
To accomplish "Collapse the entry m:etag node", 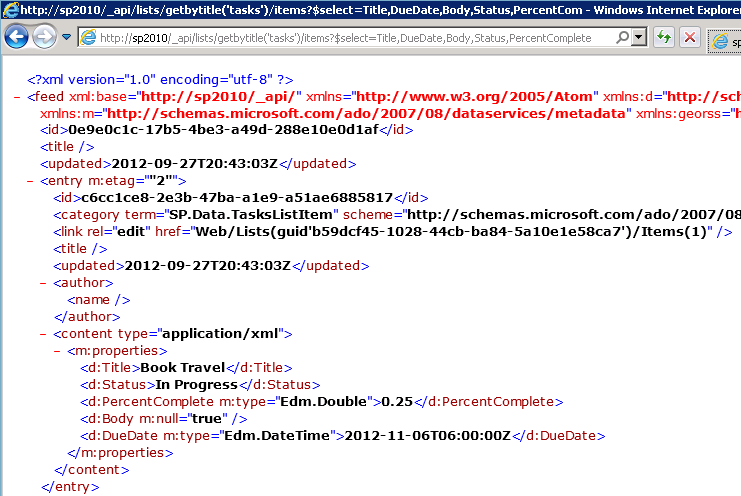I will coord(30,181).
